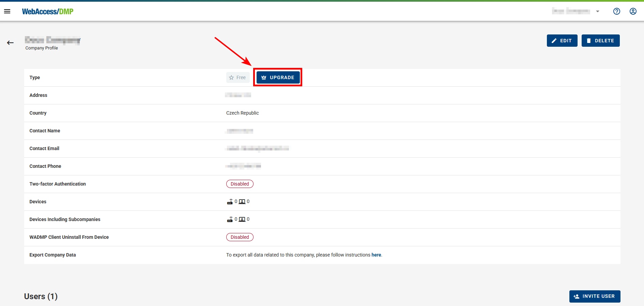
Task: Go back using the left arrow
Action: point(10,43)
